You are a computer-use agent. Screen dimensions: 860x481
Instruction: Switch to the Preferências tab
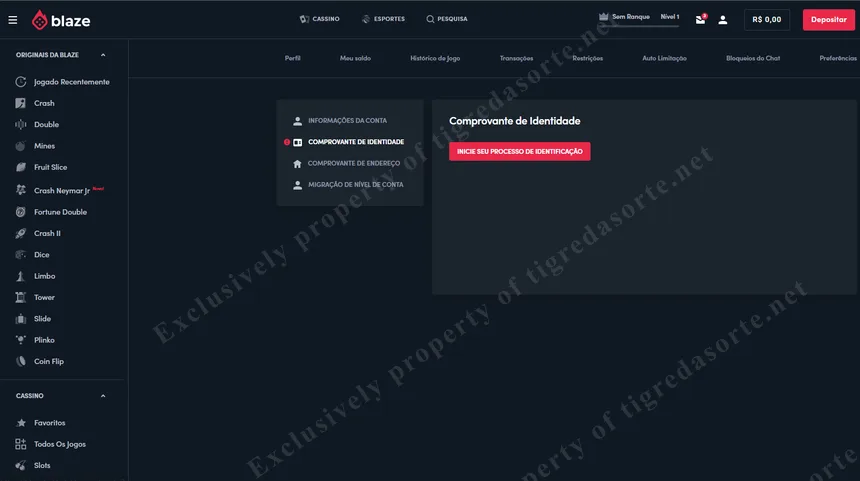[838, 58]
